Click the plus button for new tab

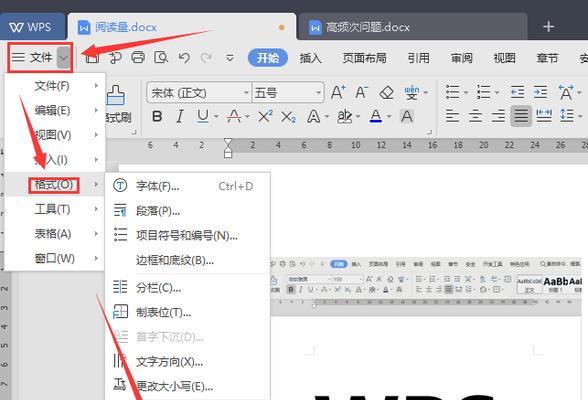tap(549, 27)
